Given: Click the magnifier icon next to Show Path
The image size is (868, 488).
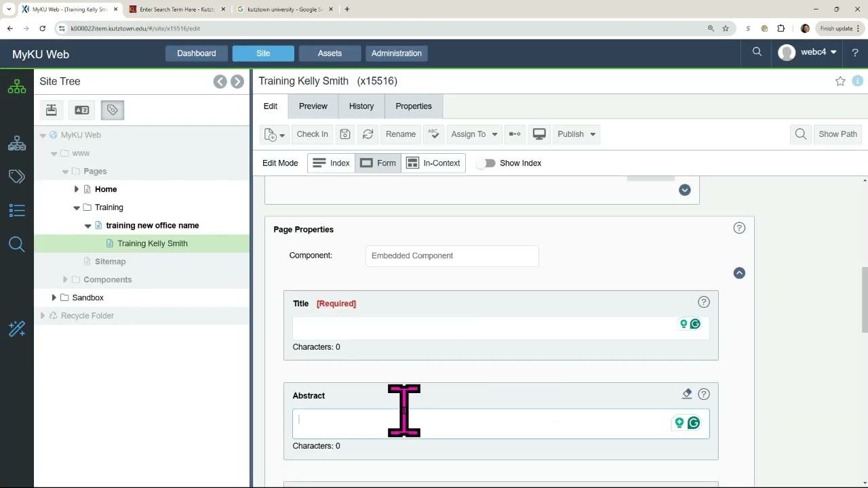Looking at the screenshot, I should [x=801, y=134].
